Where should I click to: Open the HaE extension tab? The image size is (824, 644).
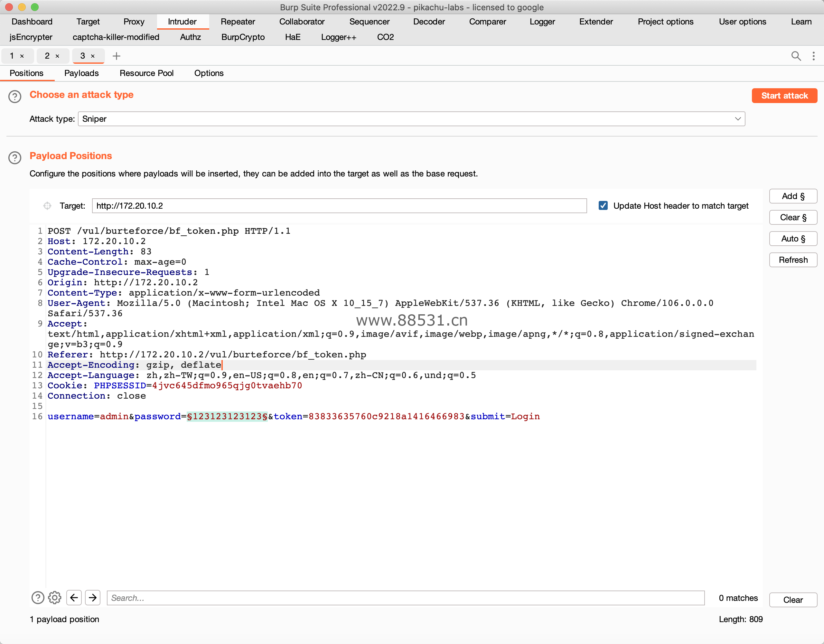[293, 37]
